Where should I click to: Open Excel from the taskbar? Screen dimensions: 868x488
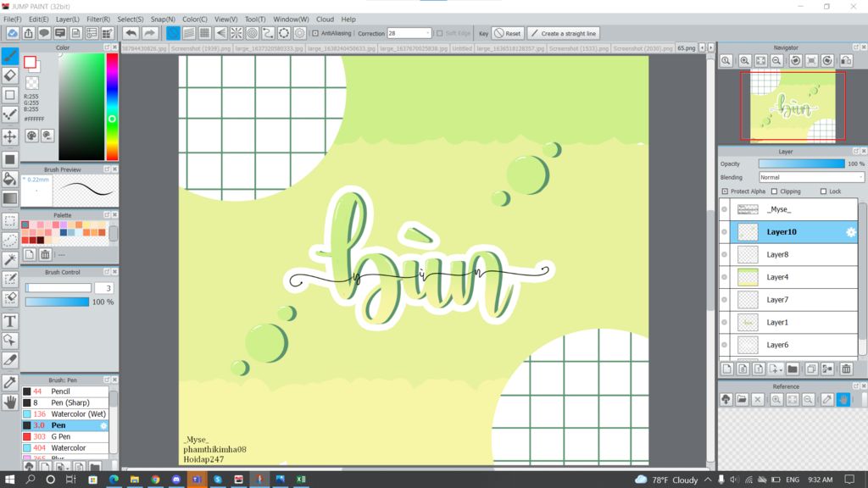[301, 480]
